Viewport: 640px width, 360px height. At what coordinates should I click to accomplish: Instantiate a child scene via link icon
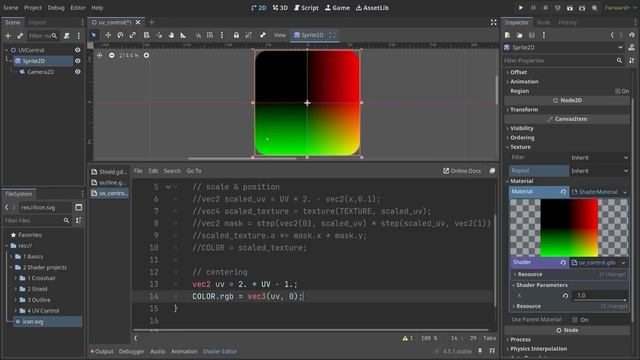(20, 36)
